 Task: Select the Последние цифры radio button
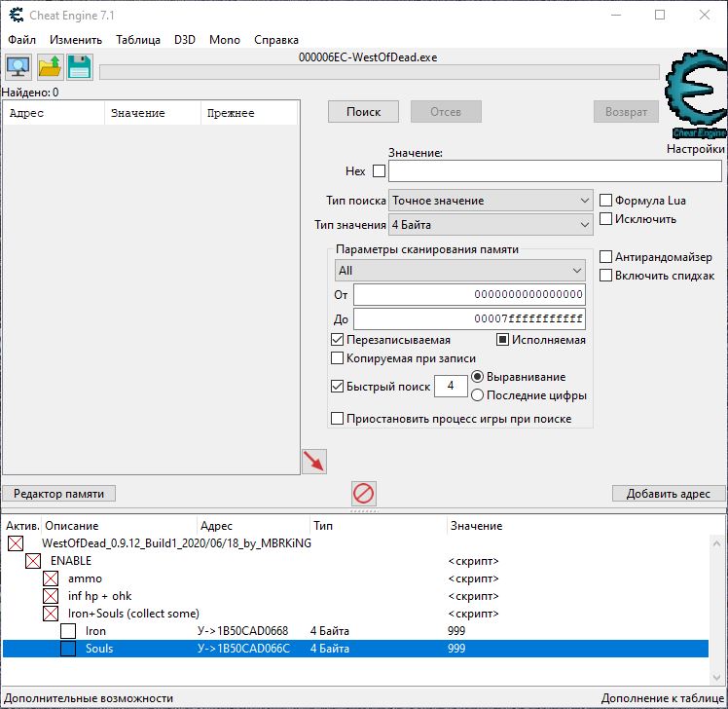pyautogui.click(x=477, y=395)
